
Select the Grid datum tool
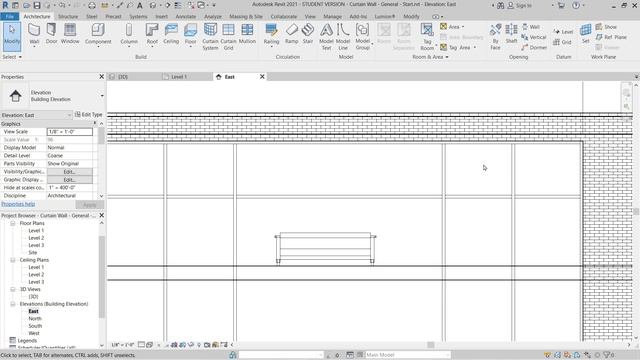pos(562,42)
